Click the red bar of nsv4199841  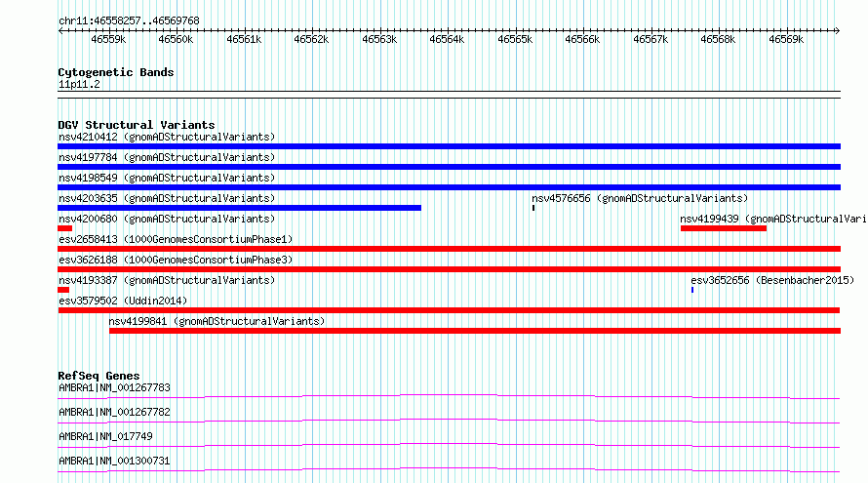(x=475, y=331)
